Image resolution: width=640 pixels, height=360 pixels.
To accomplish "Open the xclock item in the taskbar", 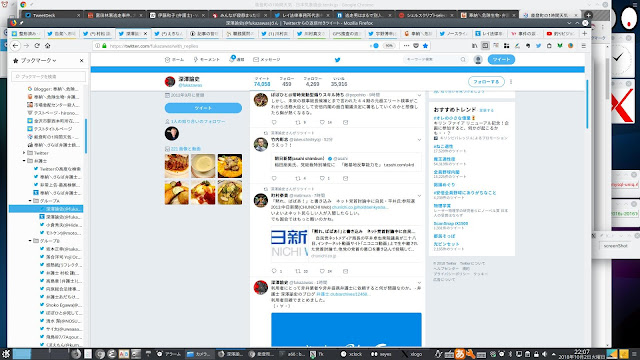I will pos(351,354).
